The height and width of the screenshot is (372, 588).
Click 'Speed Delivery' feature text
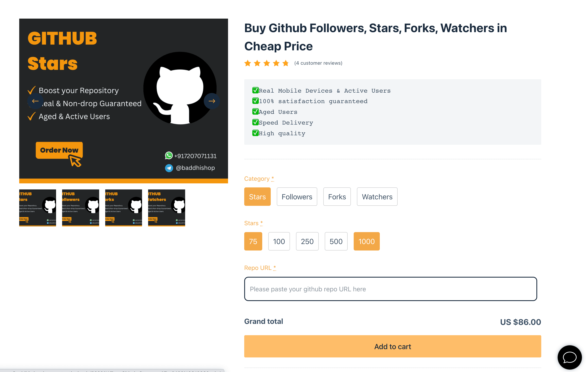tap(286, 123)
